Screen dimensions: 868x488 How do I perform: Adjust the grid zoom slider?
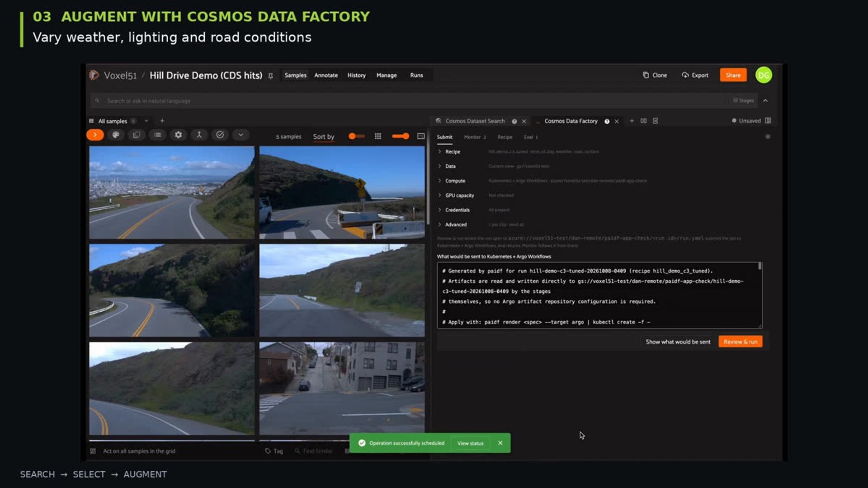point(401,136)
